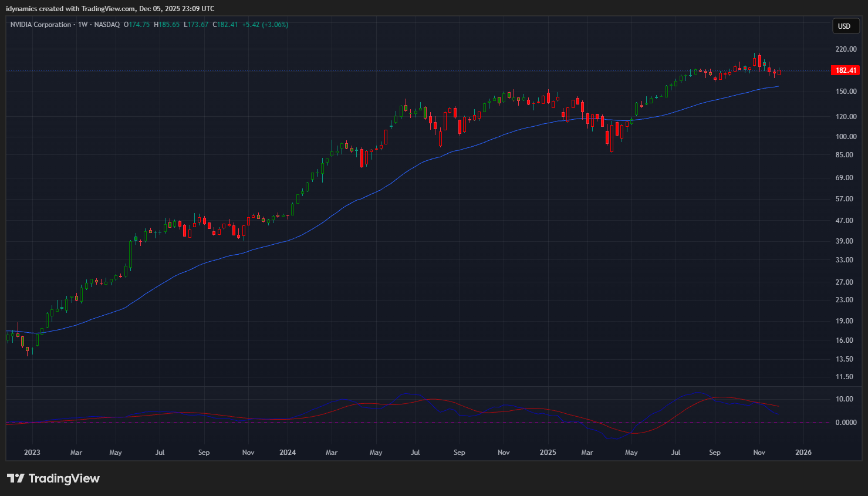Click the NASDAQ exchange label
This screenshot has height=496, width=868.
[107, 25]
